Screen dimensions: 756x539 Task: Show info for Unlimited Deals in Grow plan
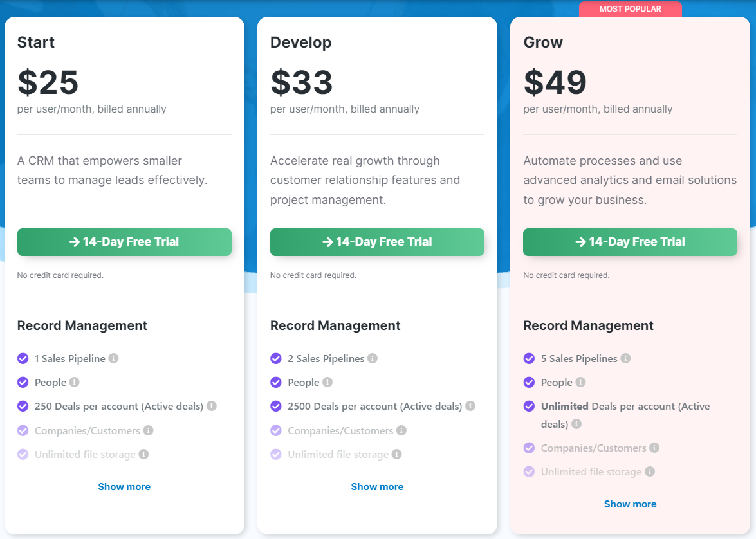coord(576,424)
